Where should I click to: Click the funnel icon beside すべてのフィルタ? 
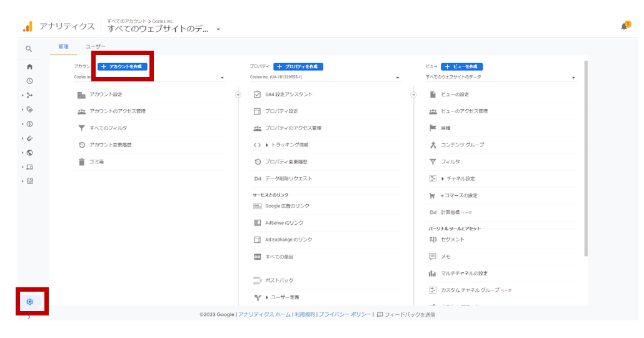coord(82,128)
